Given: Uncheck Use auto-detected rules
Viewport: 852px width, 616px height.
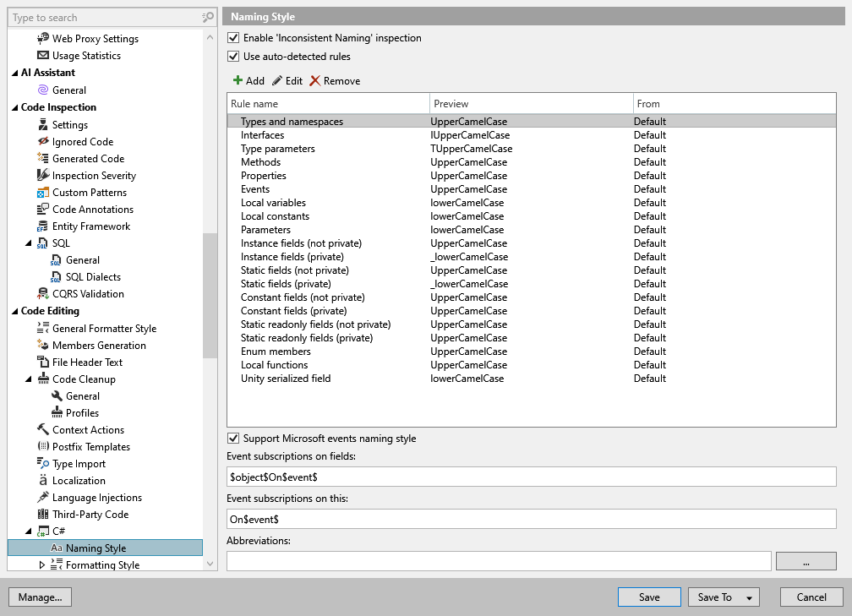Looking at the screenshot, I should coord(232,57).
